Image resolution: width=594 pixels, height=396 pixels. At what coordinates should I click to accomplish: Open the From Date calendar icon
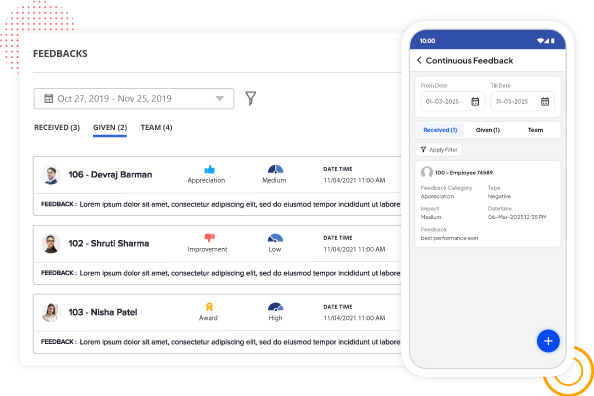coord(475,102)
